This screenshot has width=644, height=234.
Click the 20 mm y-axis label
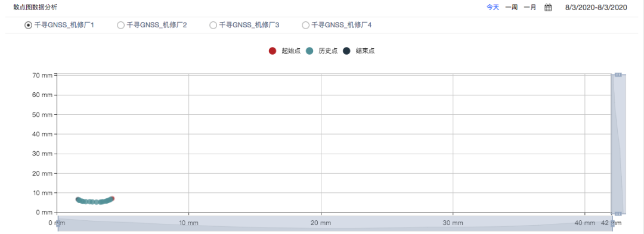(42, 173)
